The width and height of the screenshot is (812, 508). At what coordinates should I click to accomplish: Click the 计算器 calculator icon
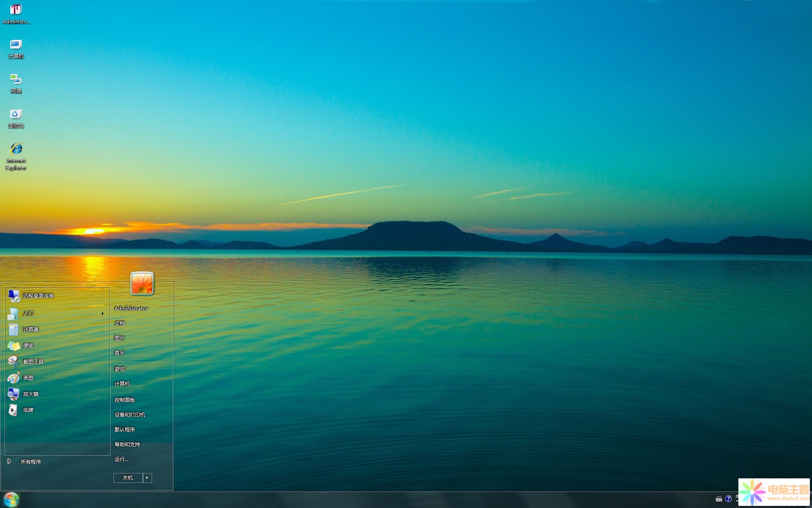pos(14,329)
